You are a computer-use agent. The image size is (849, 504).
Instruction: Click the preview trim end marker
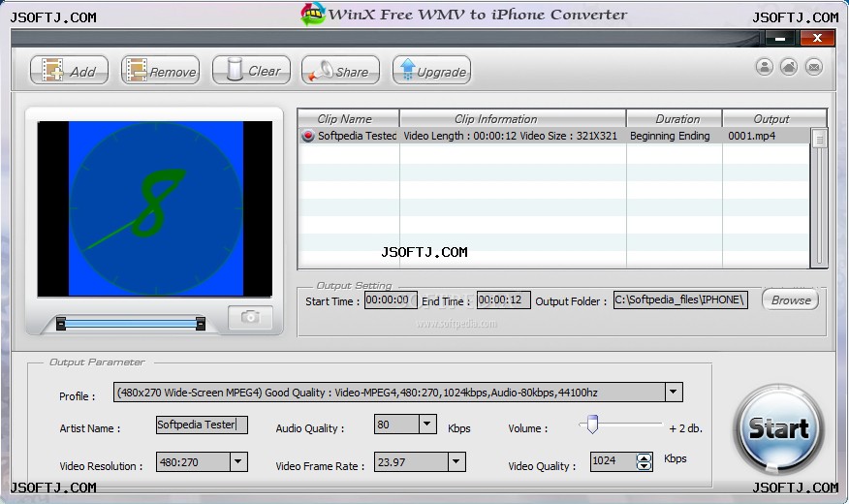201,323
